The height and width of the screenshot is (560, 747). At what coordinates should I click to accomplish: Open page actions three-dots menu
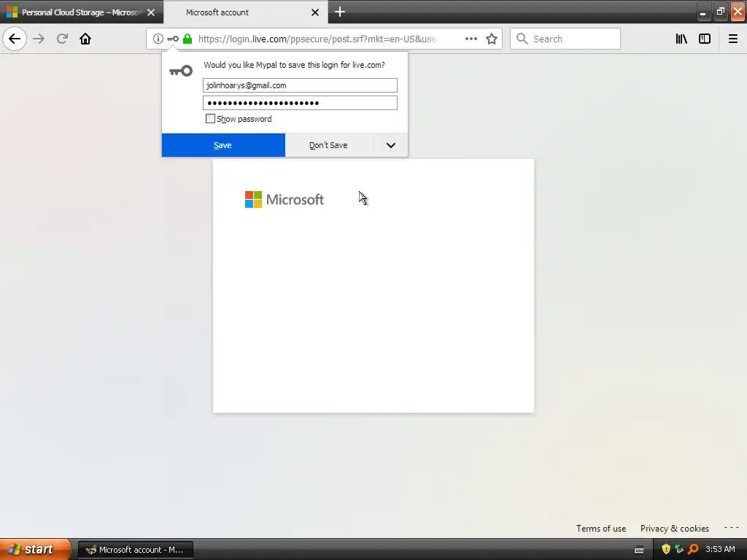(471, 39)
